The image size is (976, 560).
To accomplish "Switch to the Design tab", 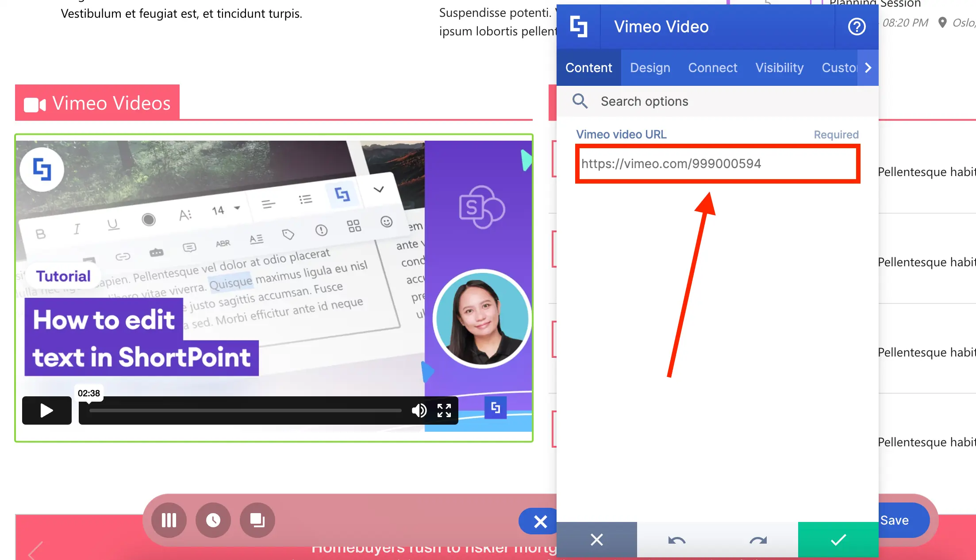I will [x=650, y=68].
